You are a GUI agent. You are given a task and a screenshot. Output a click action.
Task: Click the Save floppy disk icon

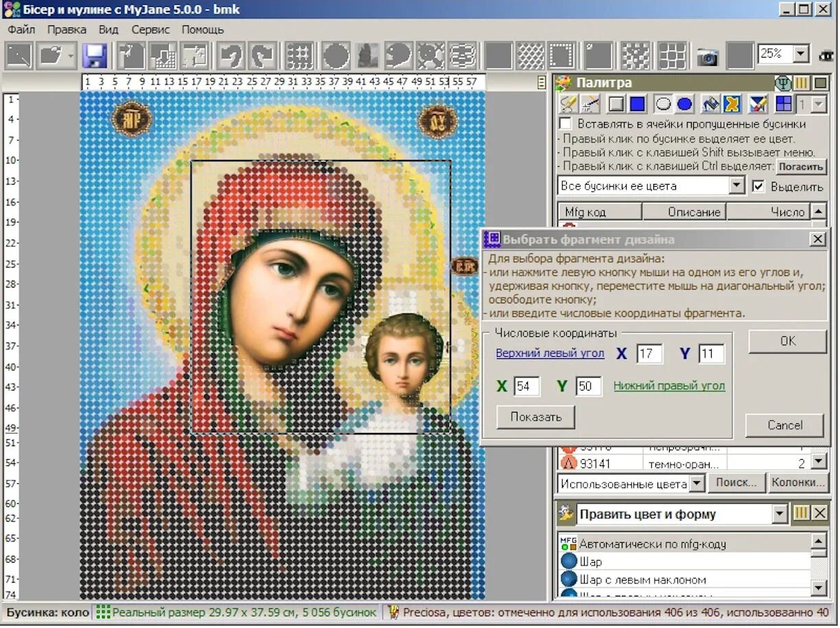(x=95, y=56)
